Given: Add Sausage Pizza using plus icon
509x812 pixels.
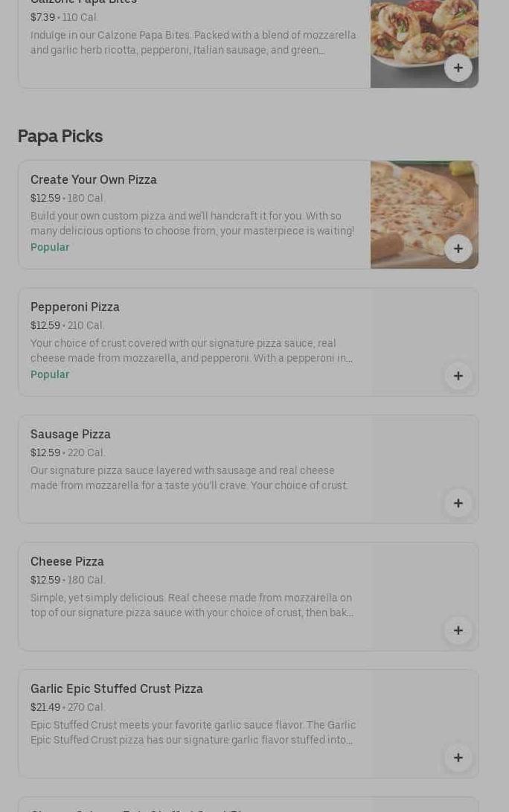Looking at the screenshot, I should (458, 503).
